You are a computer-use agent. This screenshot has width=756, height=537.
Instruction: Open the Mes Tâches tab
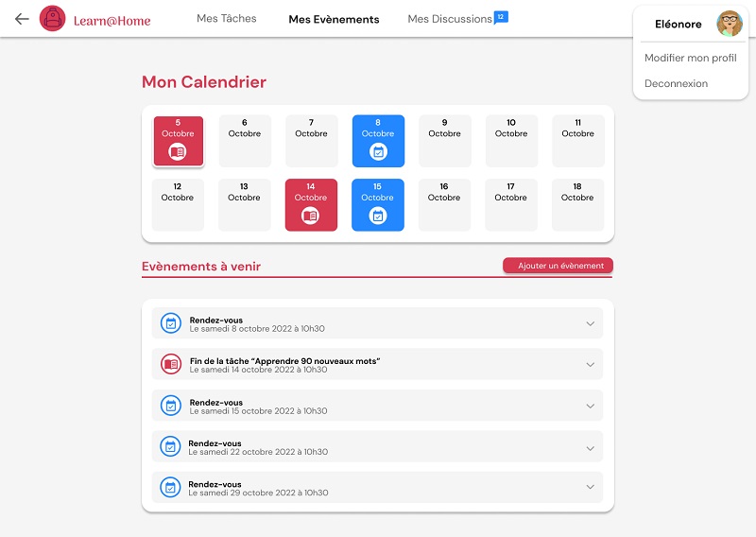point(227,19)
